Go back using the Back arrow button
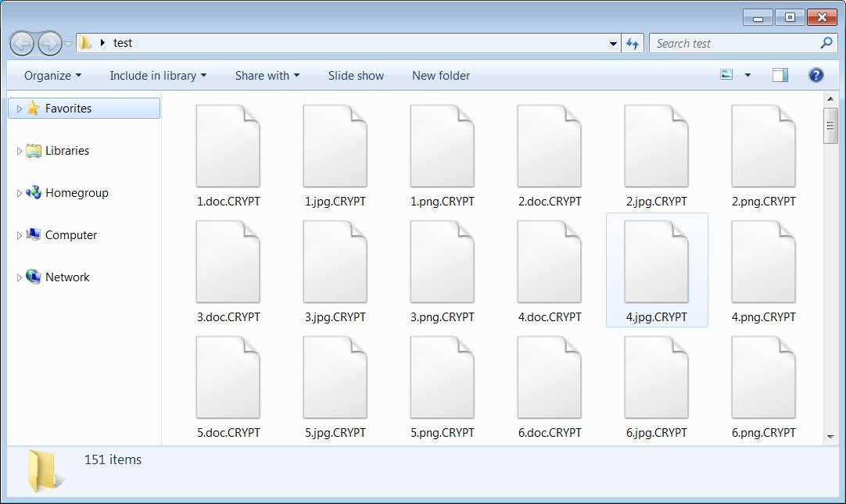Screen dimensions: 846x504 [22, 44]
